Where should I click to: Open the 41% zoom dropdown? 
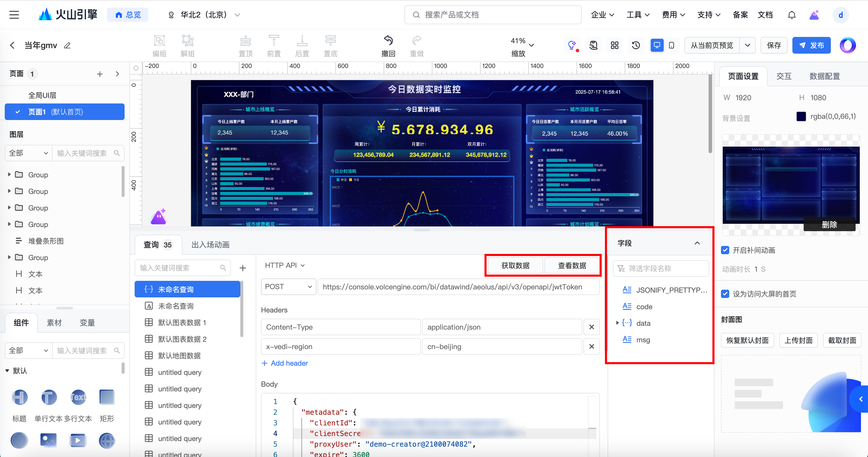click(x=531, y=45)
